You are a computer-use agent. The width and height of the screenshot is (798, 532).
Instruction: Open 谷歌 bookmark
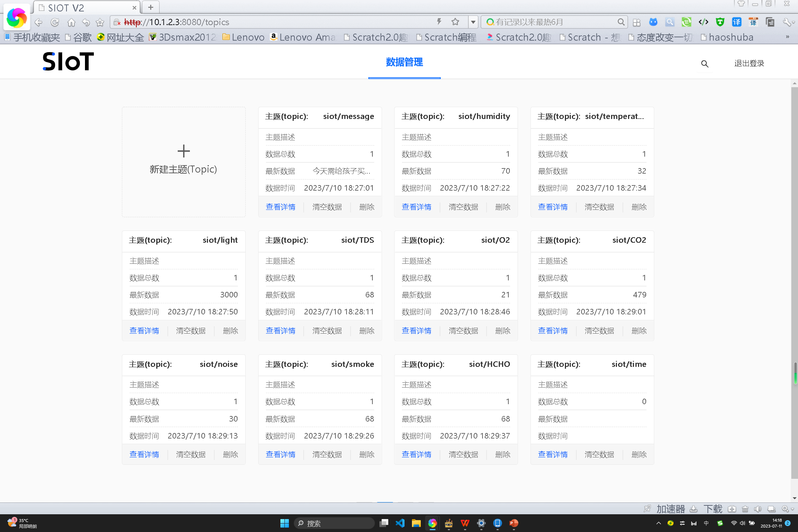point(78,37)
